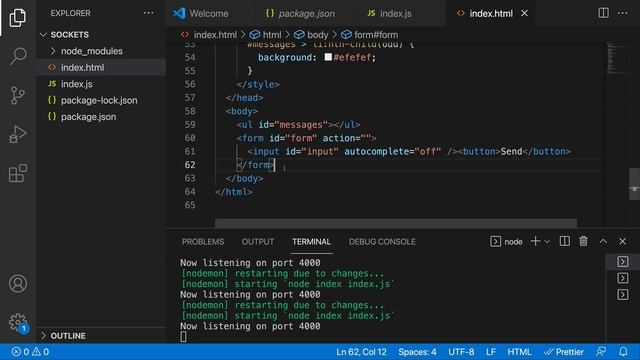Open index.html in the file explorer
This screenshot has height=360, width=640.
coord(101,67)
